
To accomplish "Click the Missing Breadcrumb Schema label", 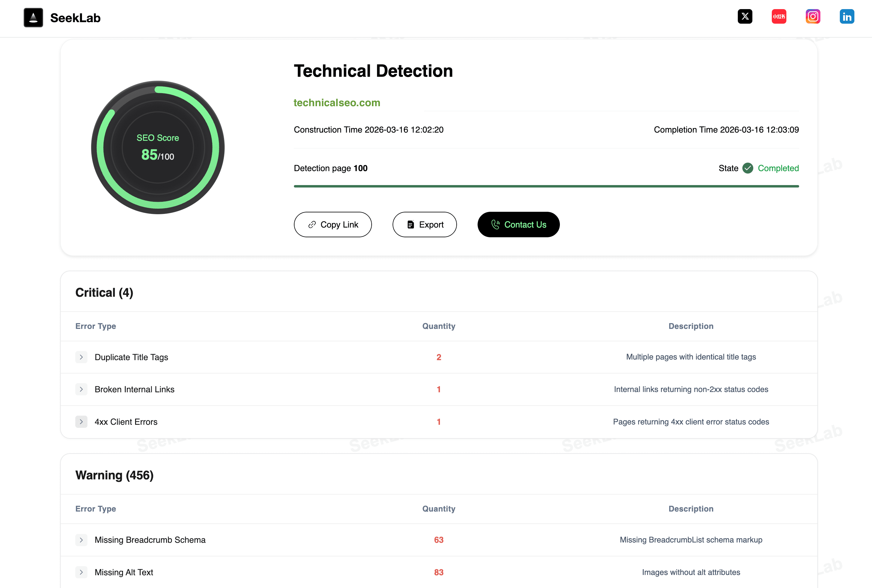I will tap(150, 540).
